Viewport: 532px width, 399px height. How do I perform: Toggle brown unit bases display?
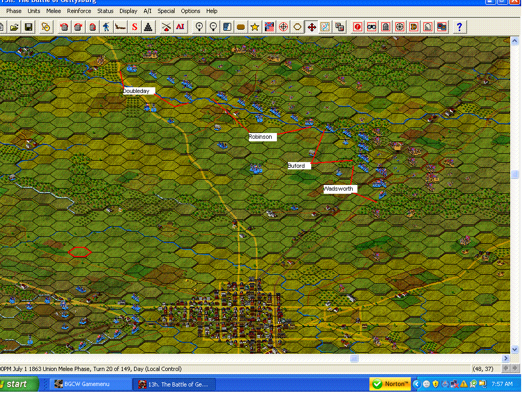click(241, 27)
